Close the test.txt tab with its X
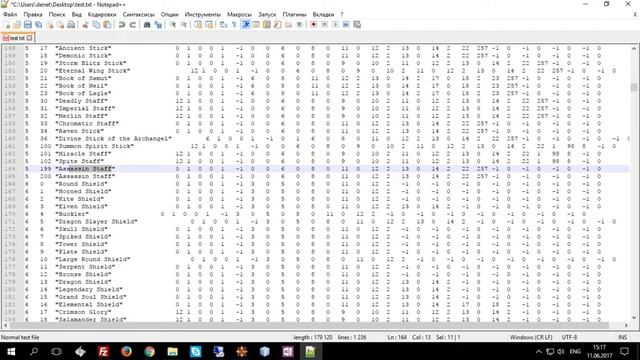Image resolution: width=640 pixels, height=360 pixels. coord(29,38)
